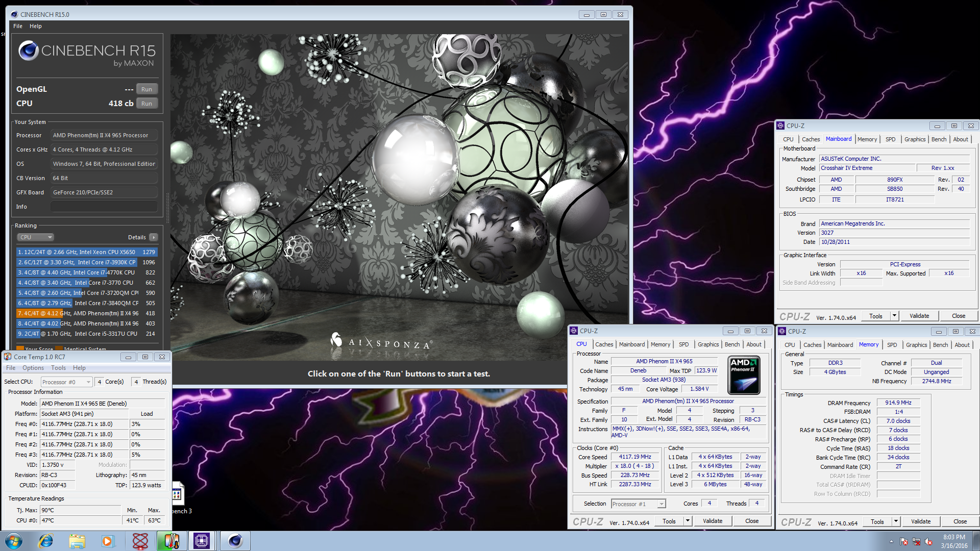Screen dimensions: 980x551
Task: Open Help menu in Cinebench
Action: (36, 26)
